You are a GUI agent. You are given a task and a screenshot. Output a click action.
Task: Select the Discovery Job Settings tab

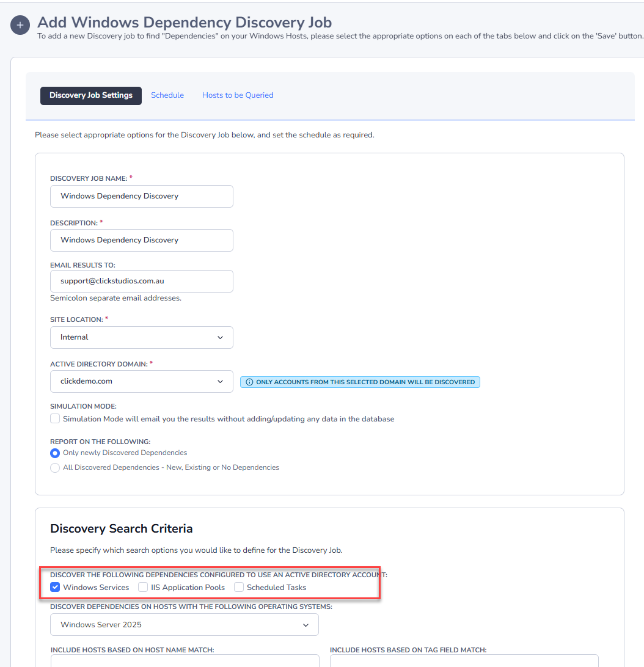click(91, 96)
